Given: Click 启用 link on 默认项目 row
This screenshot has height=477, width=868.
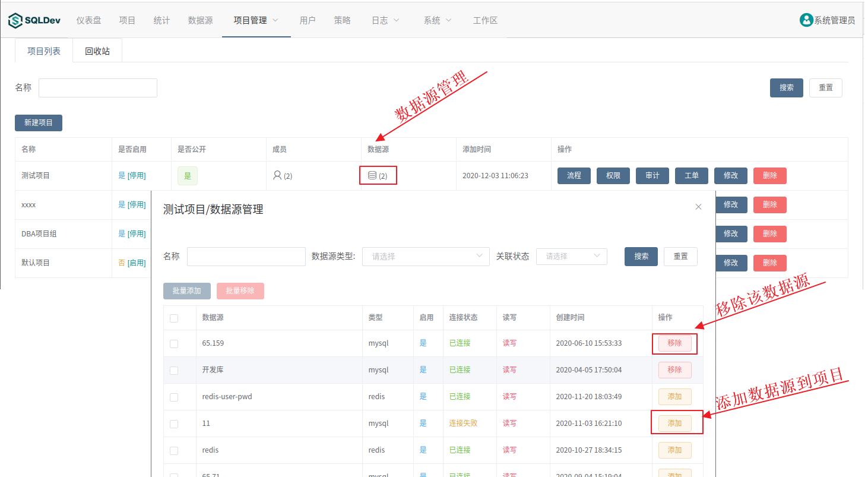Looking at the screenshot, I should [137, 263].
